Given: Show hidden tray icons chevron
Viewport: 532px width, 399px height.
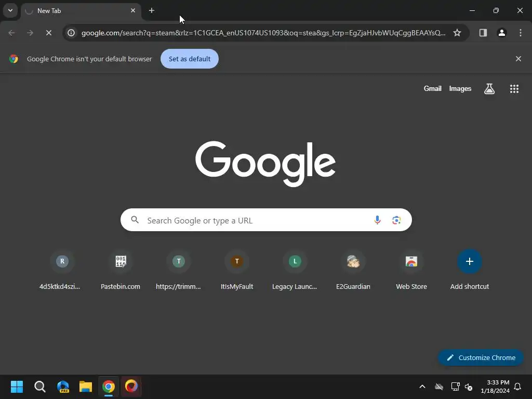Looking at the screenshot, I should pos(422,387).
